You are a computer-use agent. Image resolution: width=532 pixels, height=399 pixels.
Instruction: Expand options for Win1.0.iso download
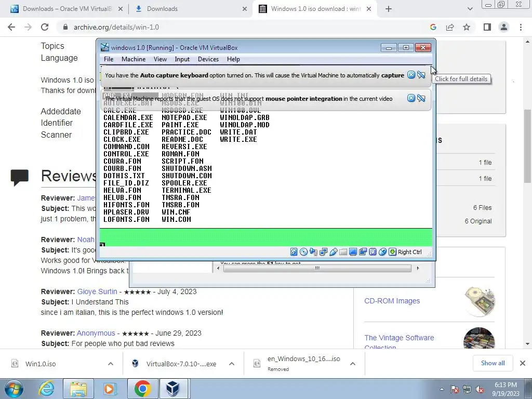[x=111, y=364]
